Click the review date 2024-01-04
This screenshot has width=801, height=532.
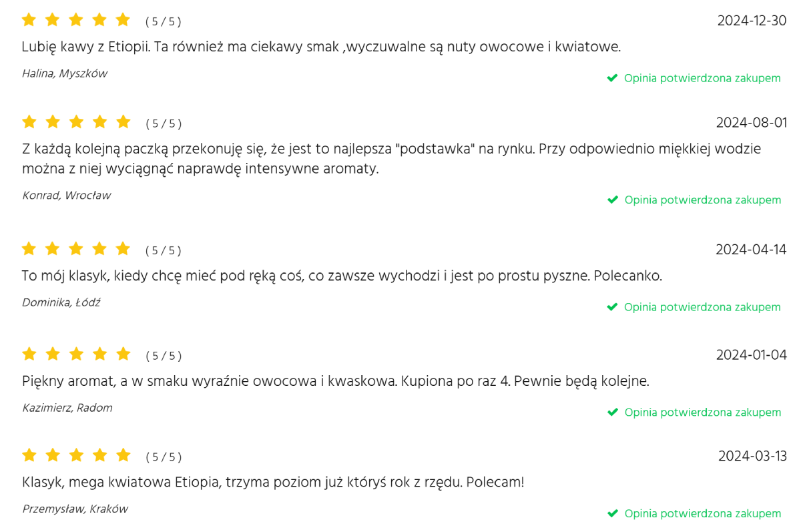pos(751,354)
